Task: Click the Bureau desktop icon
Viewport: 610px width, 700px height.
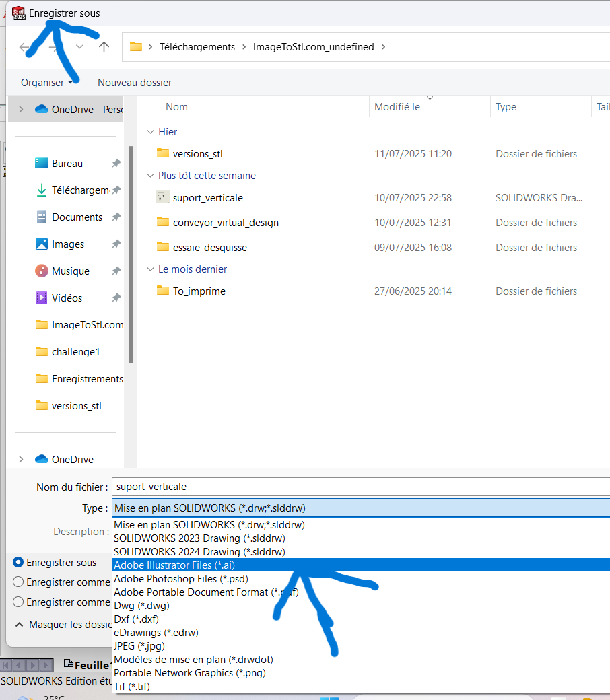Action: (42, 163)
